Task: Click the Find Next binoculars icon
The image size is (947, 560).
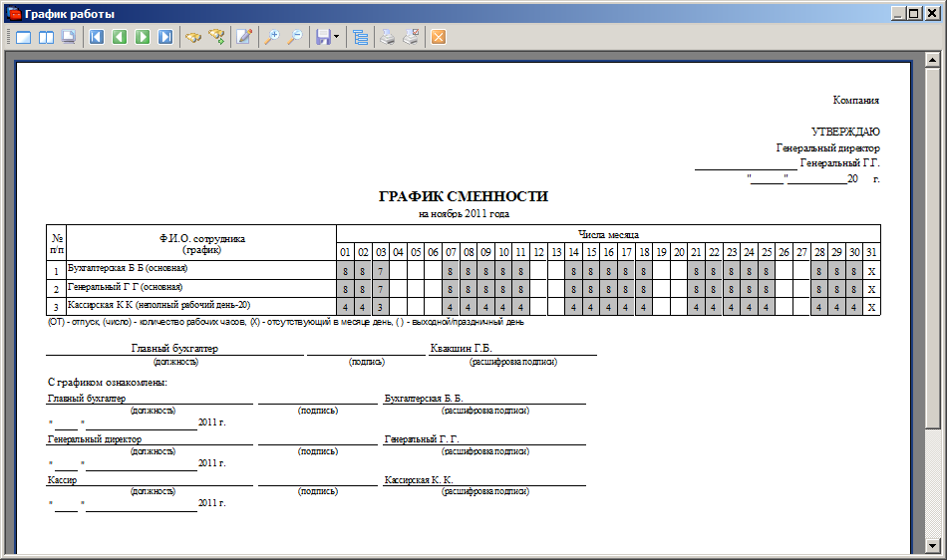Action: tap(216, 38)
